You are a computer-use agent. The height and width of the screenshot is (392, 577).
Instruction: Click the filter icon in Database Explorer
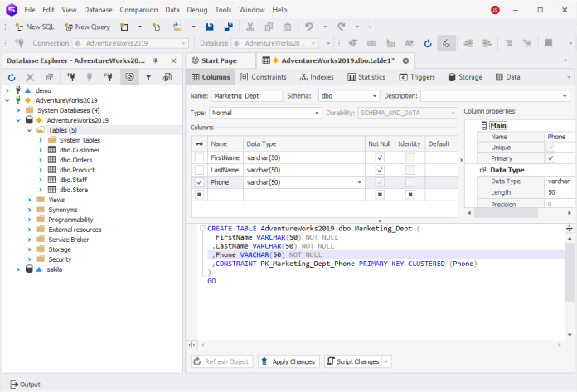(x=148, y=77)
